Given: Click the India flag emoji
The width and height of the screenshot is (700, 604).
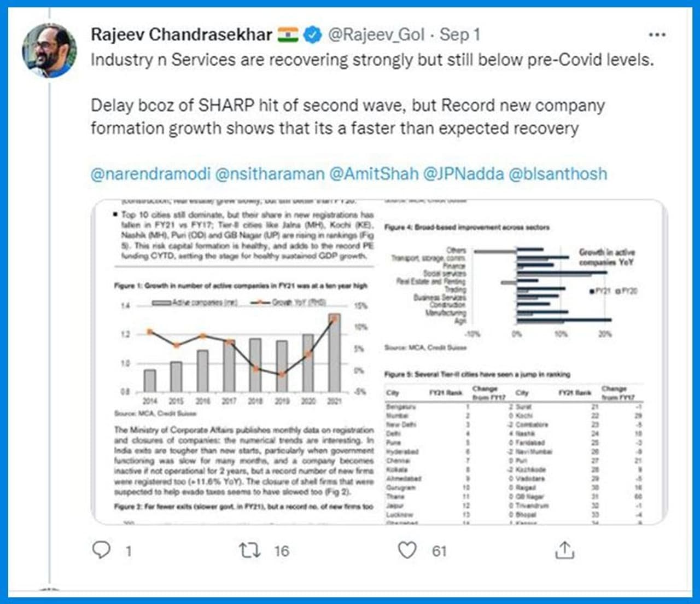Looking at the screenshot, I should point(288,34).
